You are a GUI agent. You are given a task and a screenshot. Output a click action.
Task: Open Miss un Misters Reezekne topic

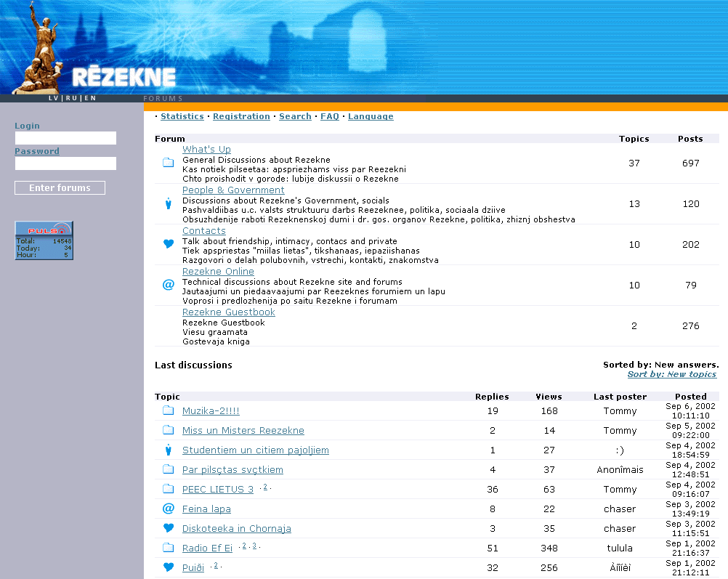(243, 430)
